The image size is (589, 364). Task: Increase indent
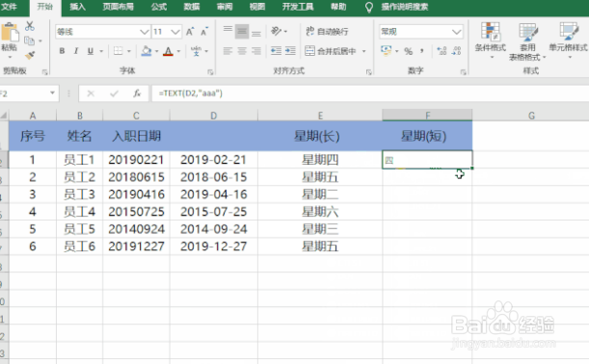coord(290,51)
